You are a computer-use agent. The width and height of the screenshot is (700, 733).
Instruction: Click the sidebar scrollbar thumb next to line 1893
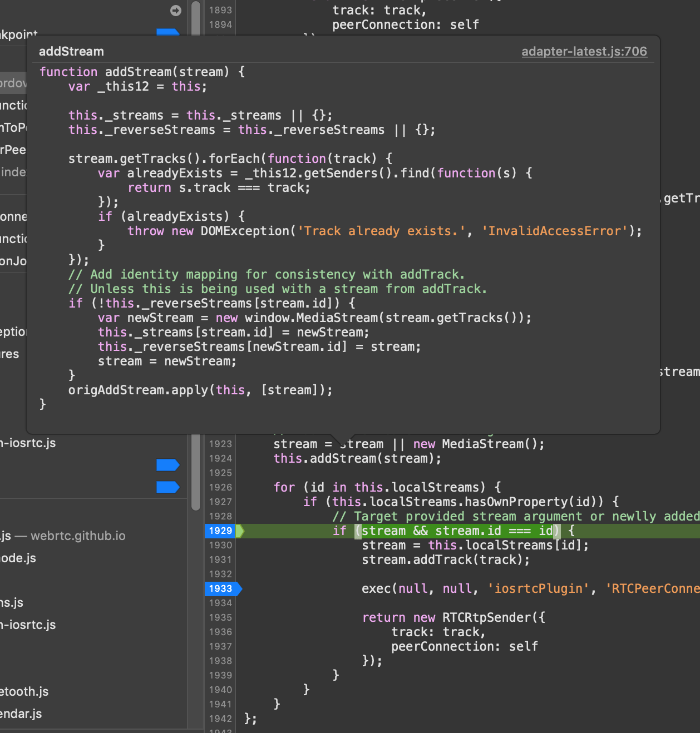pos(195,18)
